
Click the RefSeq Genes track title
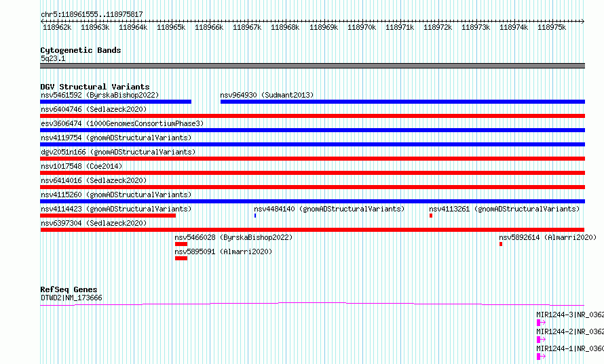click(69, 289)
